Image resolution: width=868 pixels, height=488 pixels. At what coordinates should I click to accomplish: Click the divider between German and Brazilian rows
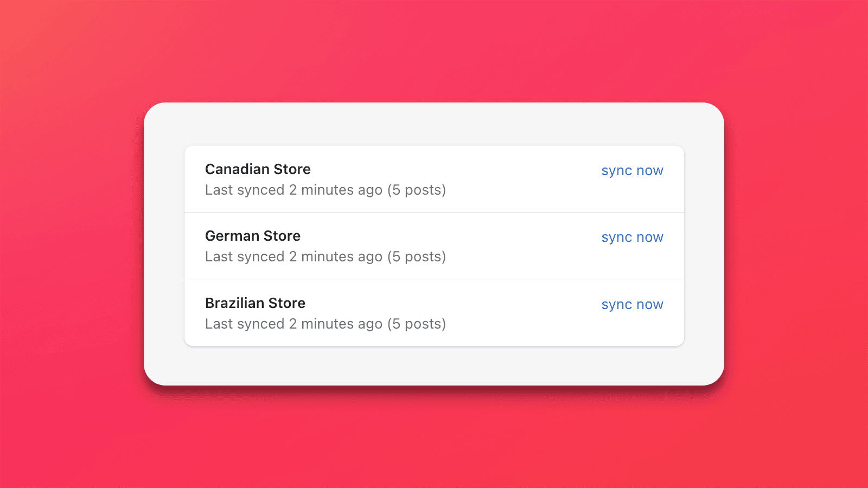(434, 279)
